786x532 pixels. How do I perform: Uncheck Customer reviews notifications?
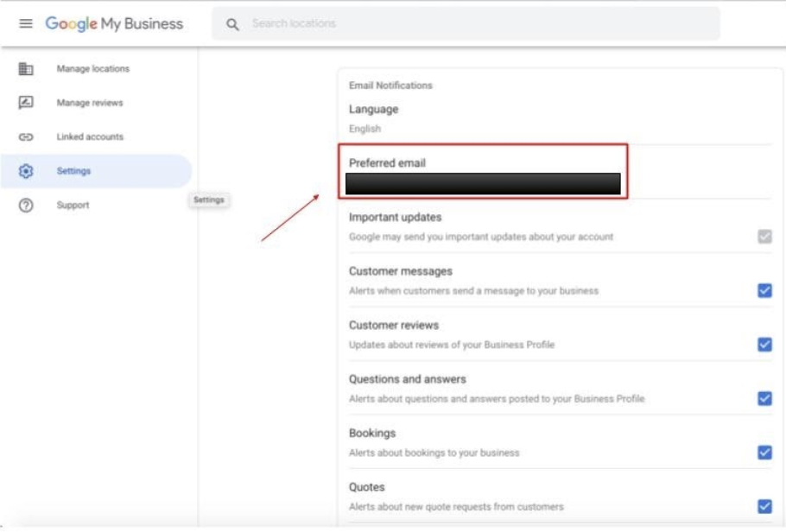(764, 345)
